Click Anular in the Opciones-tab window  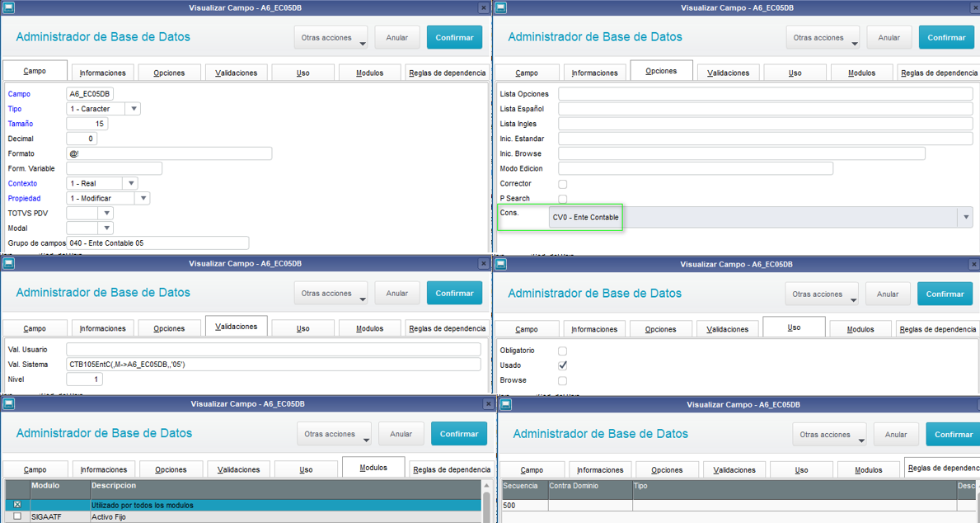pos(889,38)
